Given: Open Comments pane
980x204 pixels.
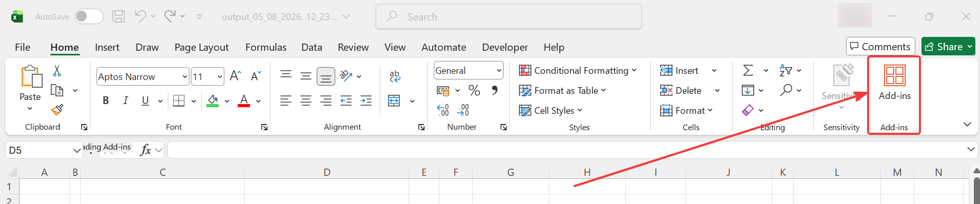Looking at the screenshot, I should [x=880, y=47].
